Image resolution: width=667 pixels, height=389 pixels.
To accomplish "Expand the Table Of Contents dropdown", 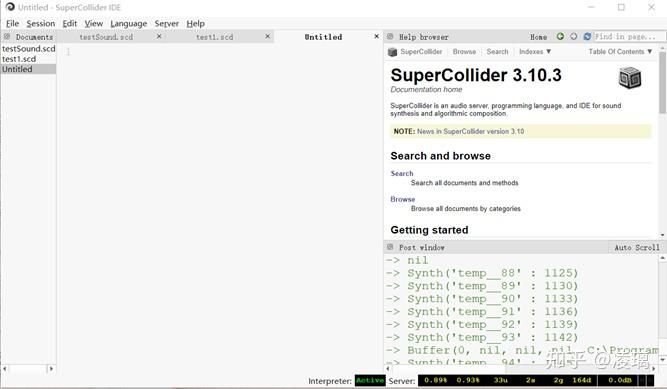I will (x=620, y=51).
